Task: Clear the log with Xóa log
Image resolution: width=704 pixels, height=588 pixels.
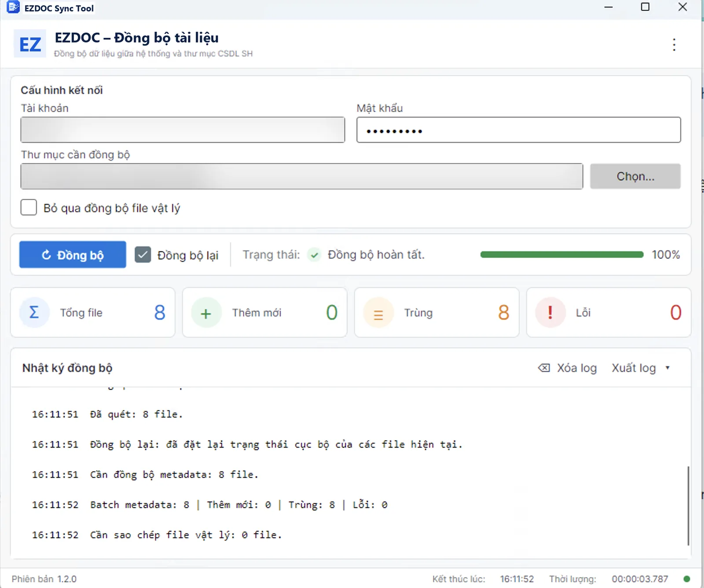Action: (x=568, y=368)
